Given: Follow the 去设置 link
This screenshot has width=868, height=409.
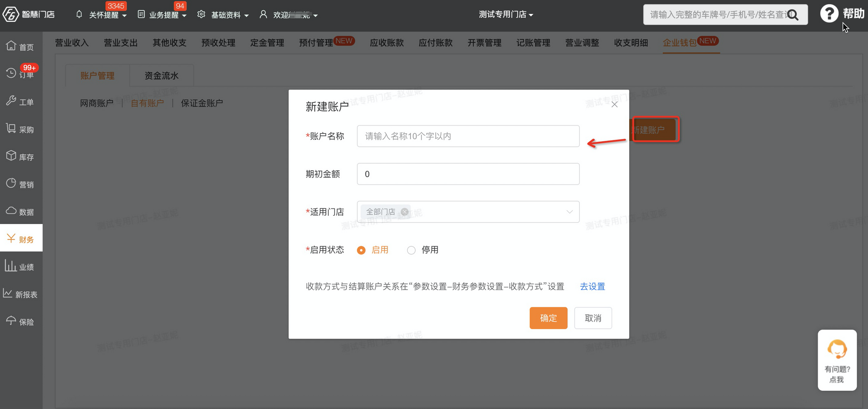Looking at the screenshot, I should tap(592, 287).
